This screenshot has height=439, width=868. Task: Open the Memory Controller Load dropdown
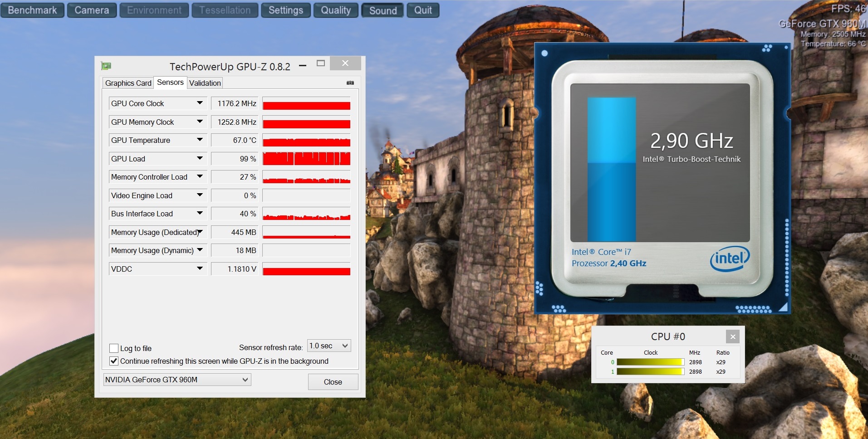200,177
